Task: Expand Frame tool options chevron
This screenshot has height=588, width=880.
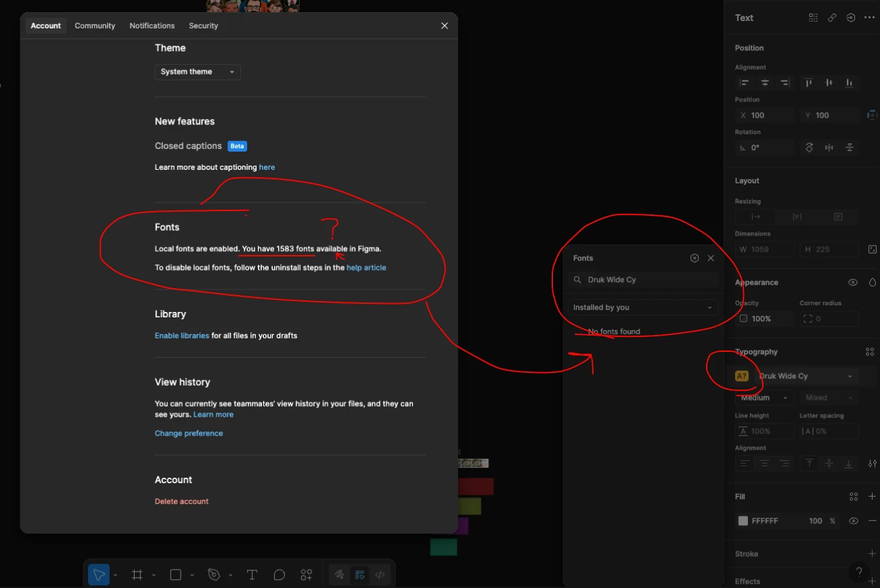Action: coord(154,575)
